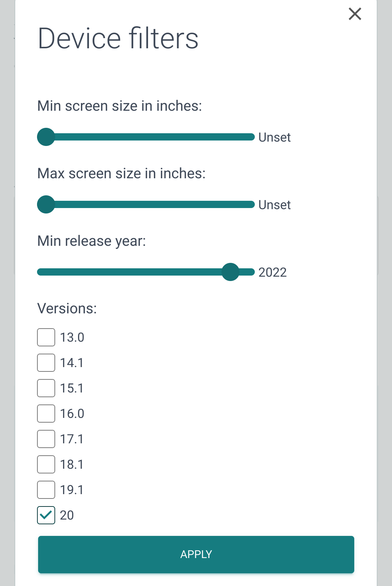This screenshot has height=586, width=392.
Task: Click the Min release year slider thumb
Action: pos(230,272)
